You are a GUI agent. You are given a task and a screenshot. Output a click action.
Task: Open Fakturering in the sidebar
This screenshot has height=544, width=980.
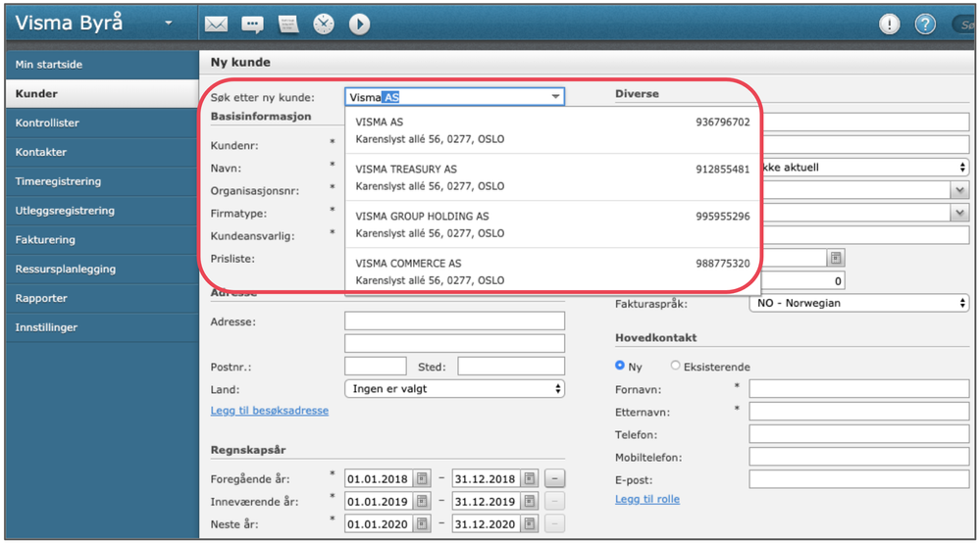[102, 240]
